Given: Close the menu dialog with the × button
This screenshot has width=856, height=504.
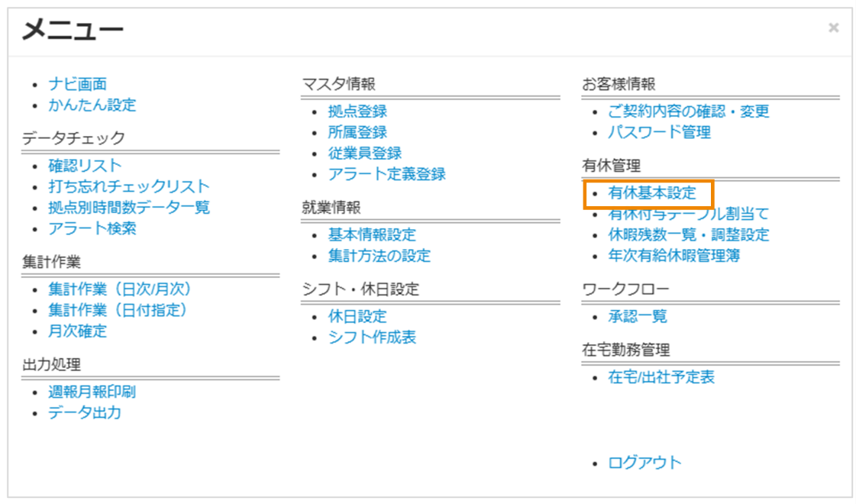Looking at the screenshot, I should click(832, 27).
